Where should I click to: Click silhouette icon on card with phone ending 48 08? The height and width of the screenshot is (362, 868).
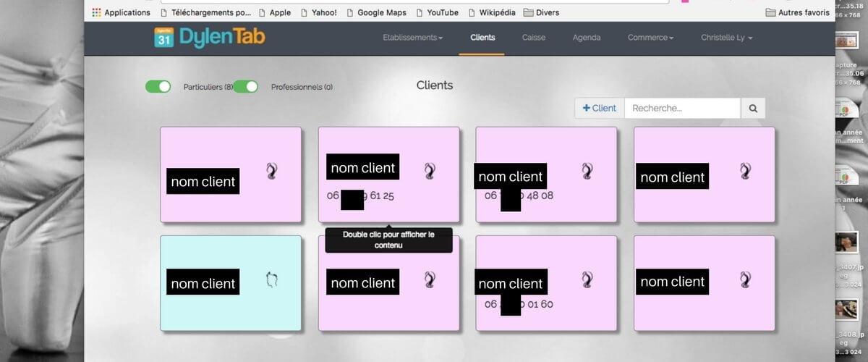pyautogui.click(x=587, y=171)
